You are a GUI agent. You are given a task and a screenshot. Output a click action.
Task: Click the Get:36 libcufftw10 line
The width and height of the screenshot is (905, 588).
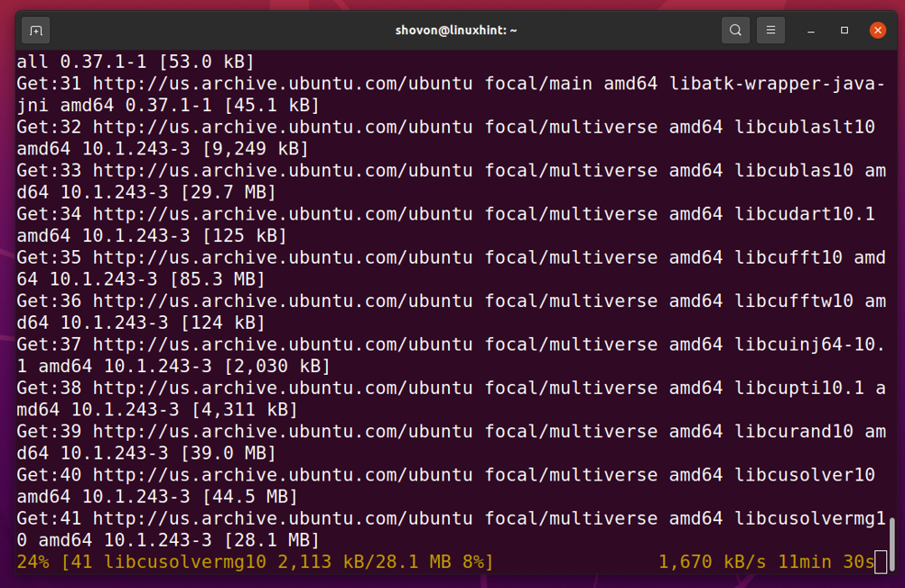450,312
